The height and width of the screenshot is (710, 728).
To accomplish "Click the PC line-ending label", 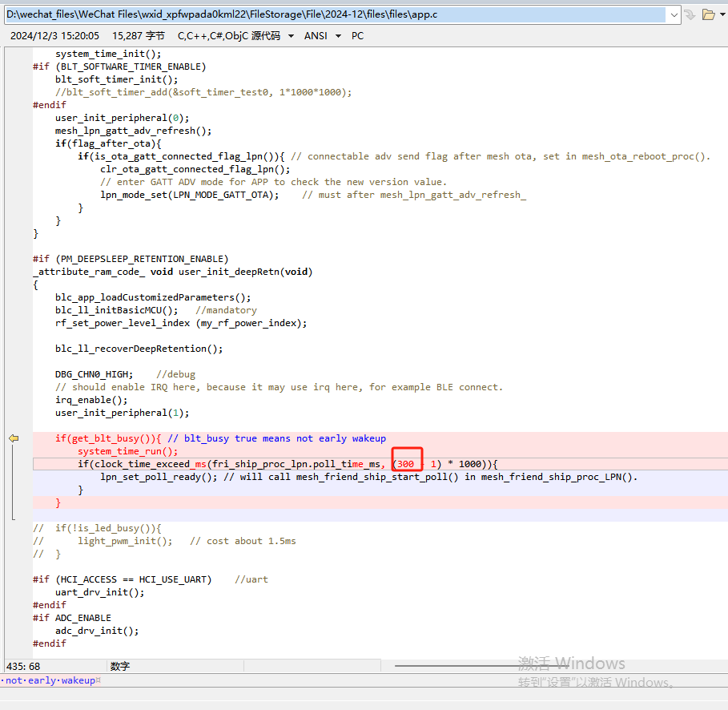I will 357,36.
